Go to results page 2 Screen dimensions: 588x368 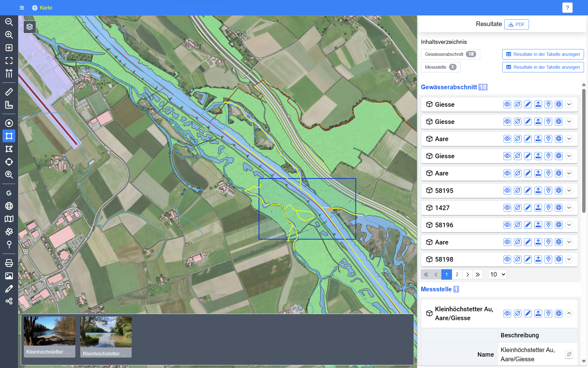pos(457,274)
